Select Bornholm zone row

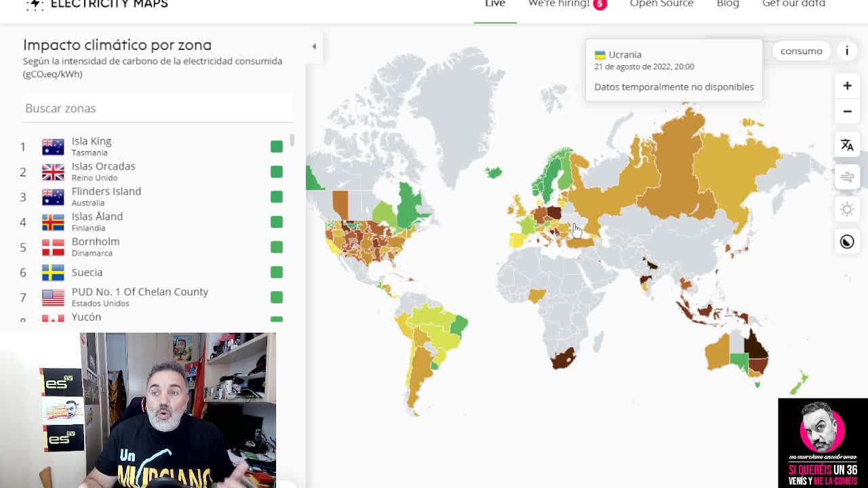click(153, 247)
